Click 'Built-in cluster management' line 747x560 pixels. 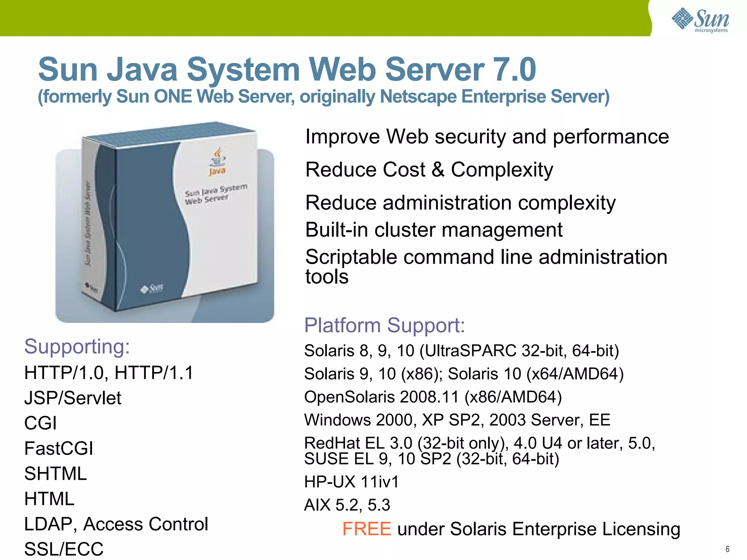tap(434, 230)
